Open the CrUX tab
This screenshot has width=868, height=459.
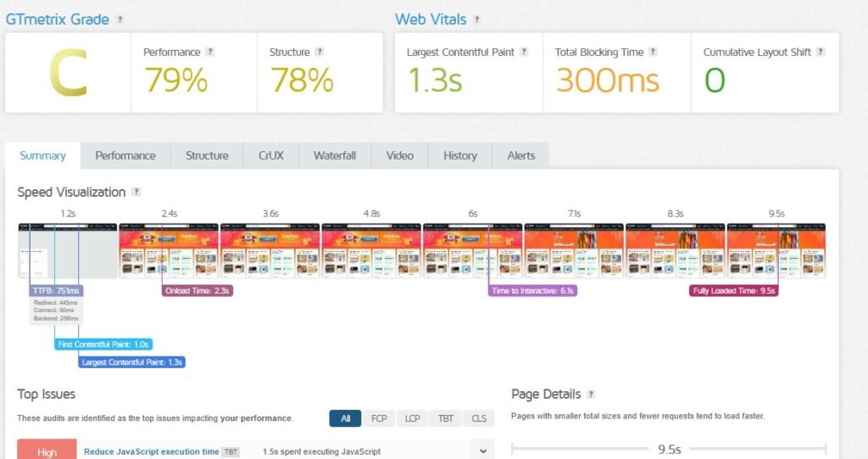click(271, 155)
